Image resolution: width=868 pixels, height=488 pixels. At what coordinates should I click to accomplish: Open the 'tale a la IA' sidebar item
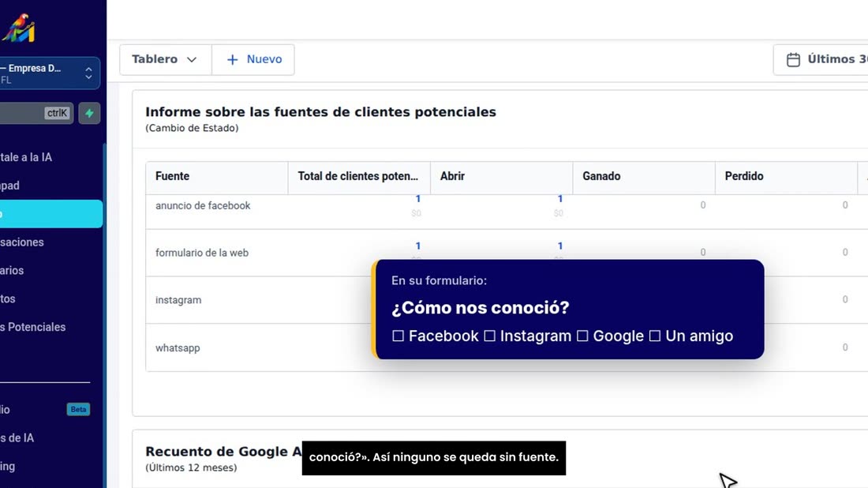(x=27, y=157)
